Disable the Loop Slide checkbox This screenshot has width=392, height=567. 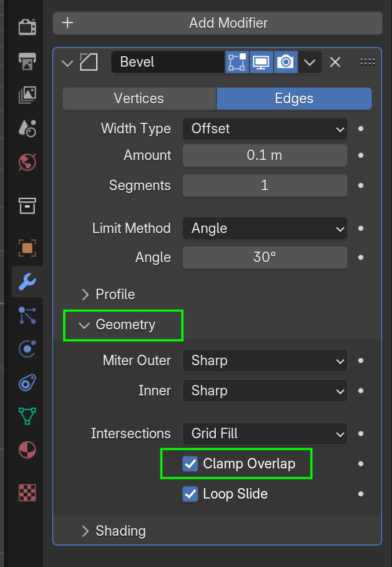click(190, 494)
